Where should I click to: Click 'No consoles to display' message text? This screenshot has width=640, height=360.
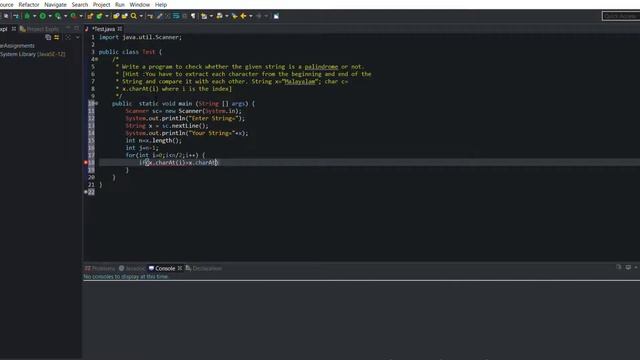coord(126,277)
